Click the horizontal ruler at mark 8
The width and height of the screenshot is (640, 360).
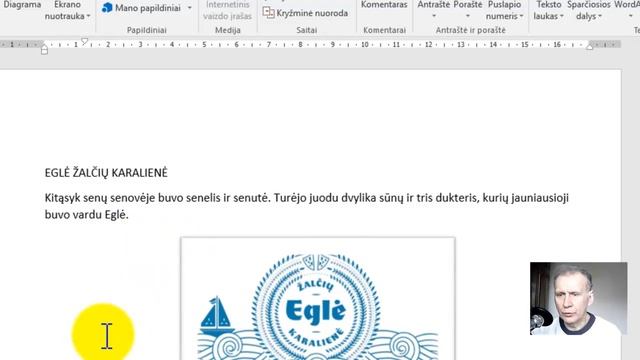[300, 44]
